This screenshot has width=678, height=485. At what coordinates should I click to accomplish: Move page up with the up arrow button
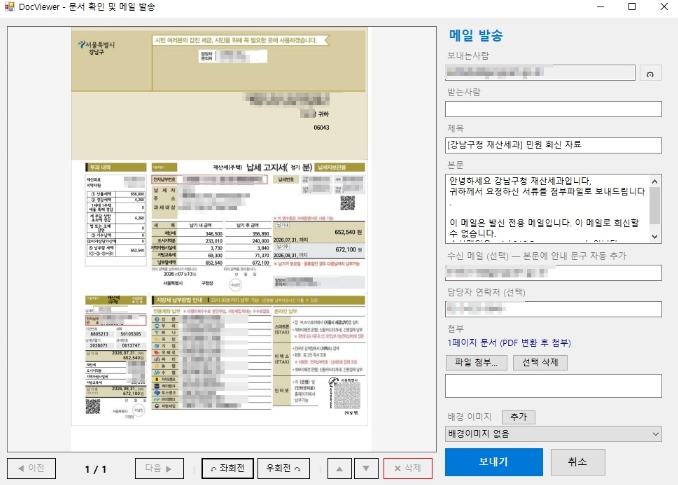tap(340, 468)
